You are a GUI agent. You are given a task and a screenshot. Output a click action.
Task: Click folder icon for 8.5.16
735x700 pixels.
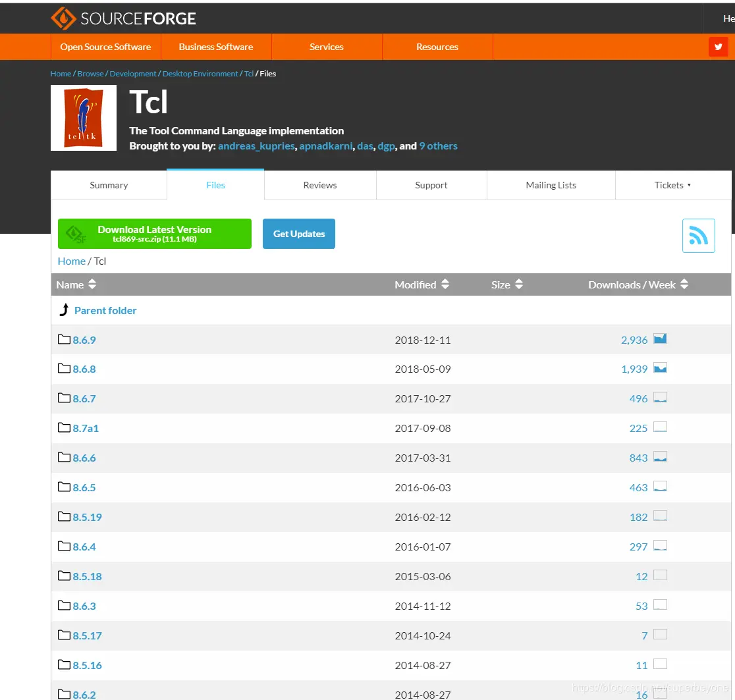pyautogui.click(x=65, y=664)
